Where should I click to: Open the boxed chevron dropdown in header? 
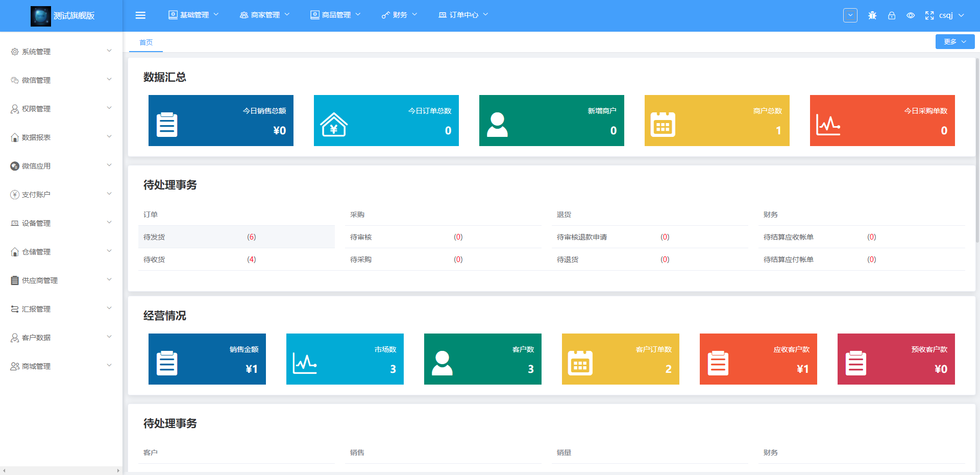coord(850,15)
